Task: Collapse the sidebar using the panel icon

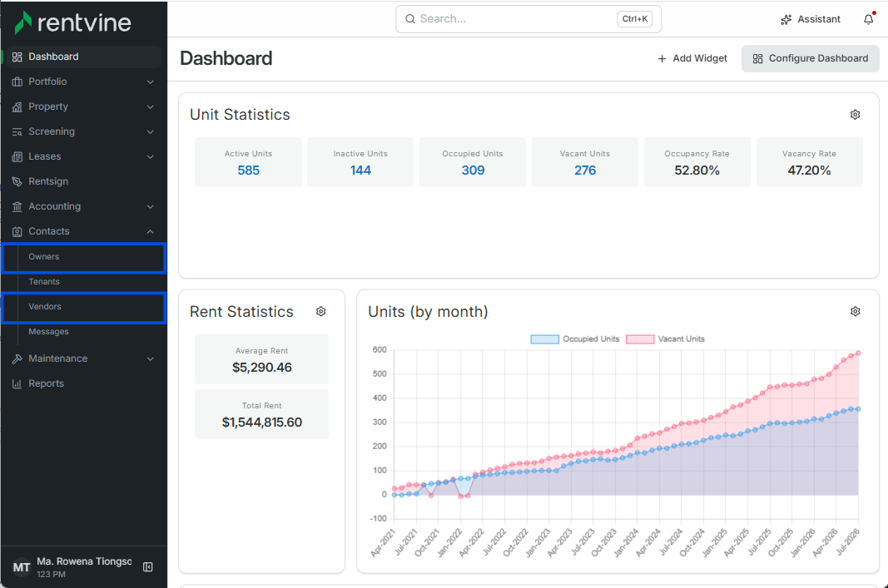Action: pyautogui.click(x=148, y=567)
